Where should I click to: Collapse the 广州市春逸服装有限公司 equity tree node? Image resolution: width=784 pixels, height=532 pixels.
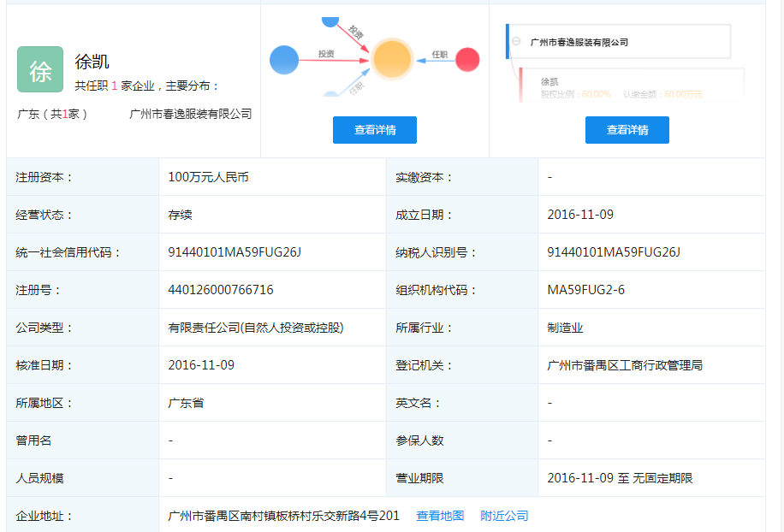[x=516, y=41]
